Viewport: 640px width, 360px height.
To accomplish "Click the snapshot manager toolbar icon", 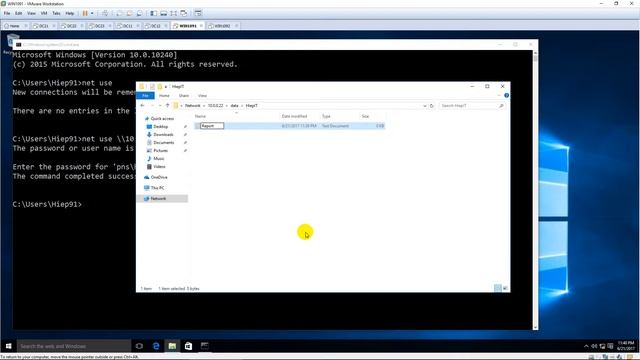I will (x=140, y=13).
